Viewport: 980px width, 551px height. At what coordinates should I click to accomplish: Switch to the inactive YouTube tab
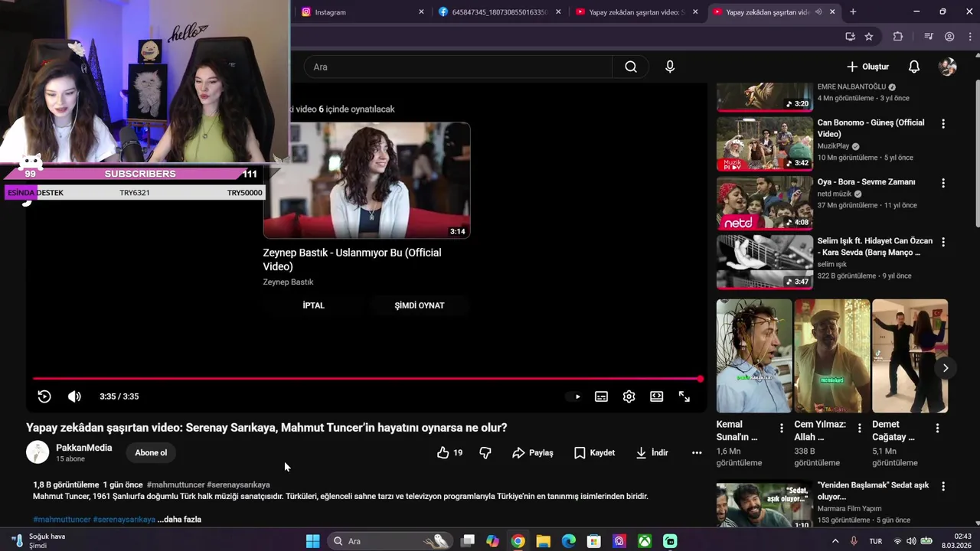(637, 11)
